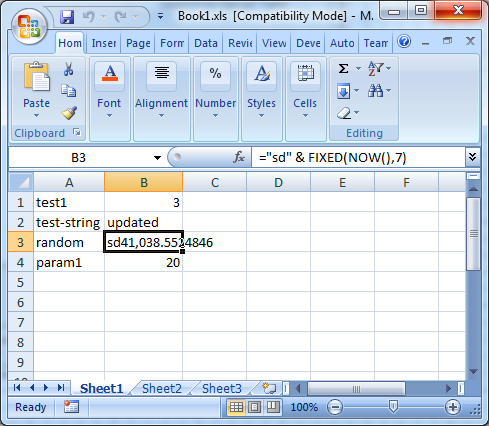The image size is (489, 426).
Task: Switch to Page Layout view in status bar
Action: coord(255,407)
